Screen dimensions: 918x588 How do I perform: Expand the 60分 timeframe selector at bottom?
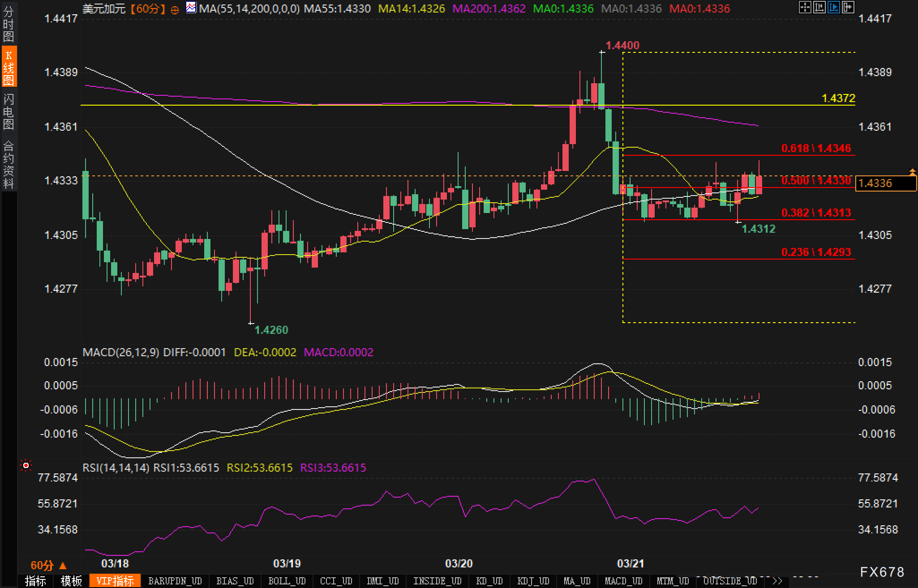(48, 565)
